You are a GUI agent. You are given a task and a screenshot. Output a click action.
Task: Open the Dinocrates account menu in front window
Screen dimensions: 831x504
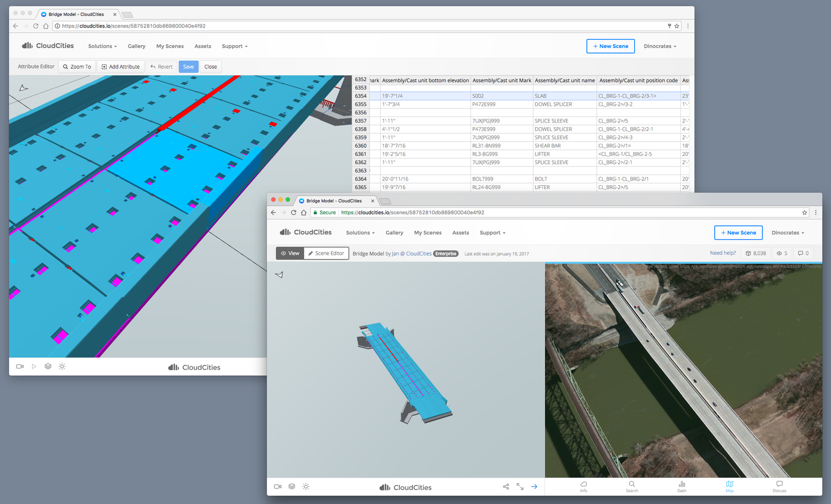coord(787,233)
